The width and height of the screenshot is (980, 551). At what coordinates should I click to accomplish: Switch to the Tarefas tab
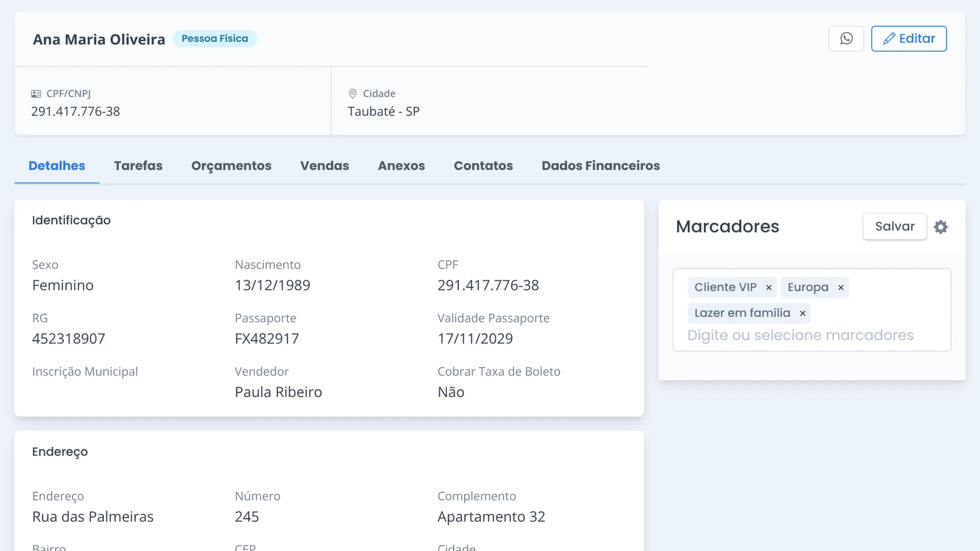[x=138, y=166]
